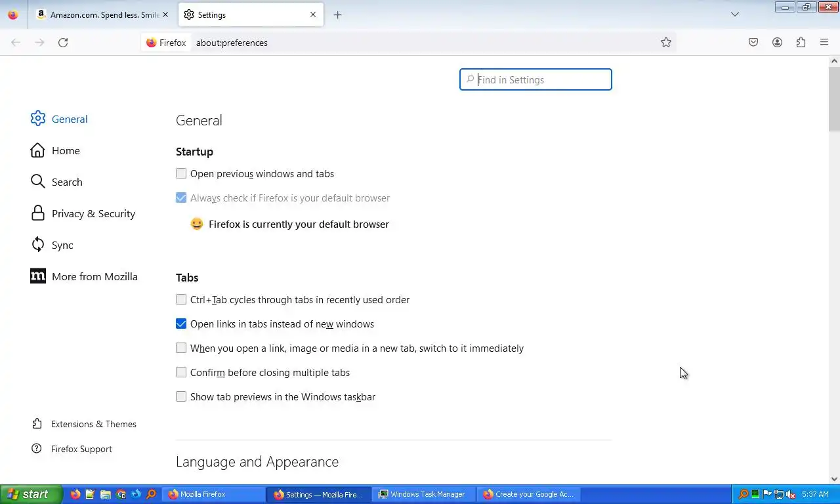Switch to the Settings tab
The height and width of the screenshot is (504, 840).
point(251,14)
